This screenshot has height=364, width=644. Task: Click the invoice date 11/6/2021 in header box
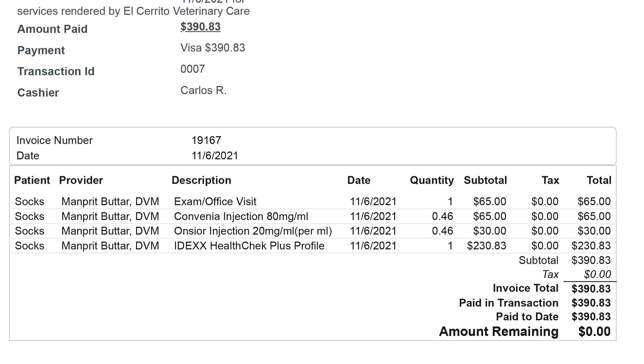215,156
